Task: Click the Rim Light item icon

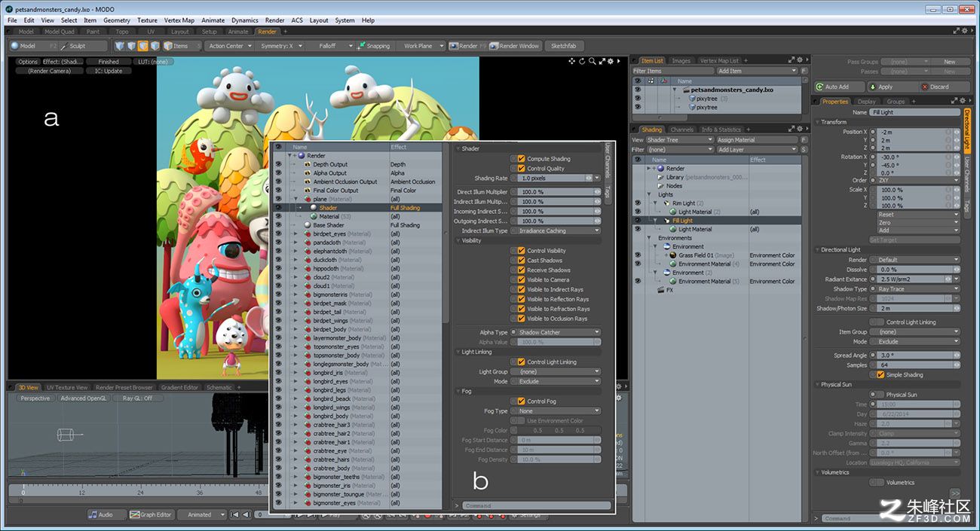Action: tap(666, 203)
